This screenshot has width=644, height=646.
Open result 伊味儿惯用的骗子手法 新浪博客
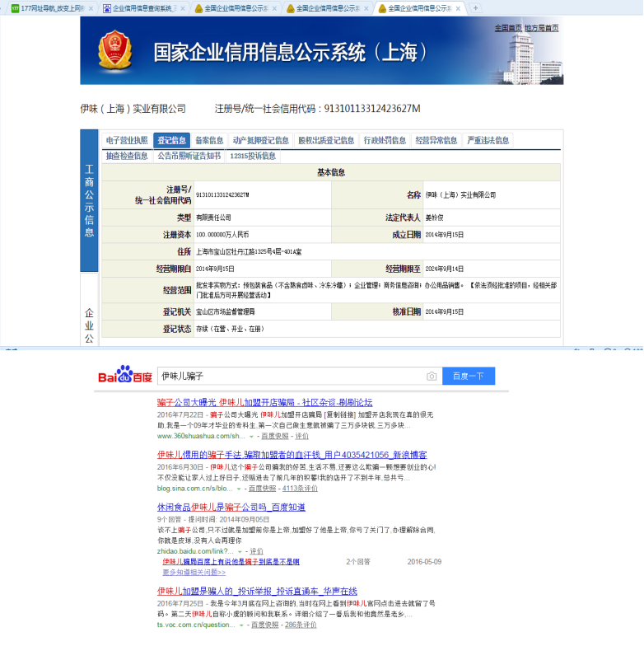click(x=292, y=455)
